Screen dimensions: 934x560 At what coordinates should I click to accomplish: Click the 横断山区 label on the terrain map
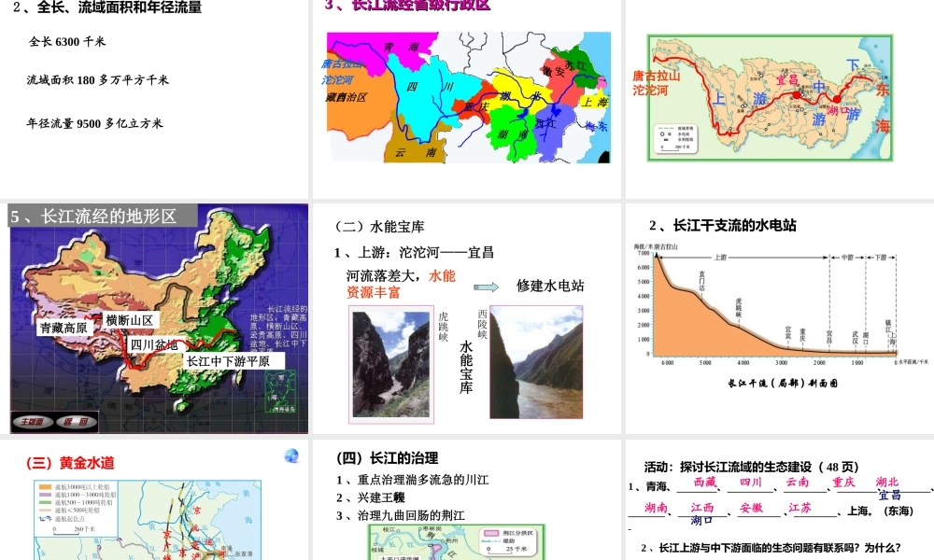130,320
